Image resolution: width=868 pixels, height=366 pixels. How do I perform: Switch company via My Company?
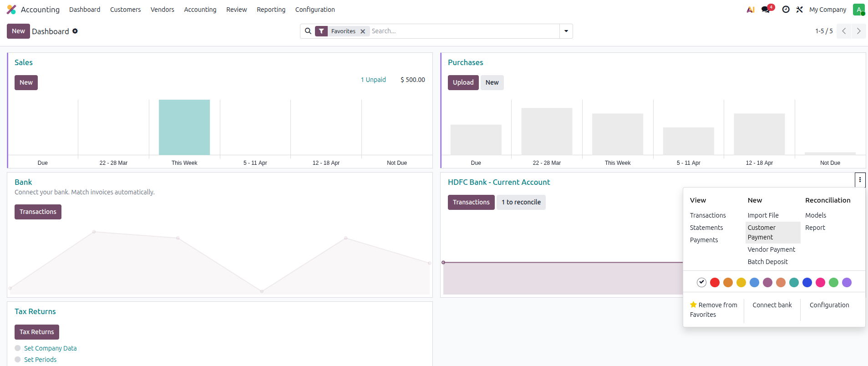[x=828, y=10]
